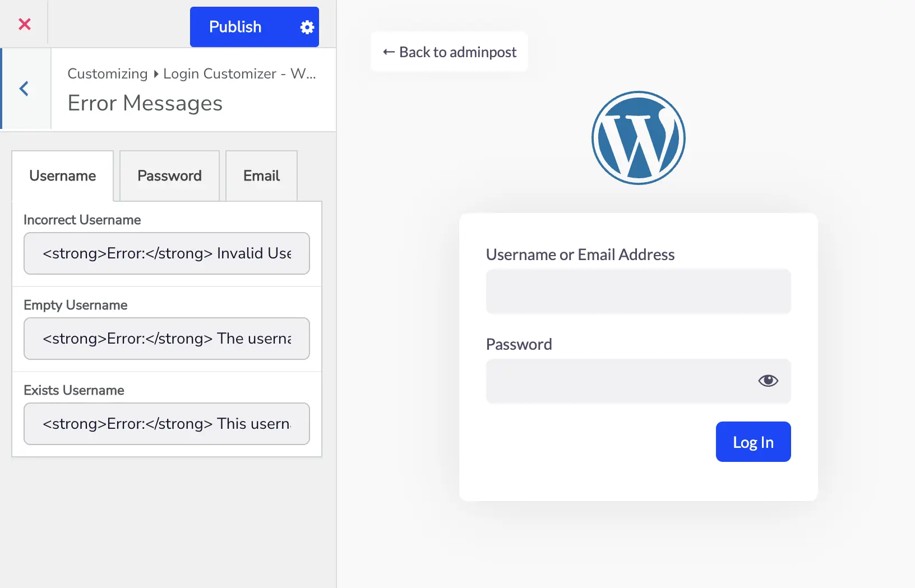This screenshot has height=588, width=915.
Task: Open publish settings gear icon
Action: pyautogui.click(x=307, y=27)
